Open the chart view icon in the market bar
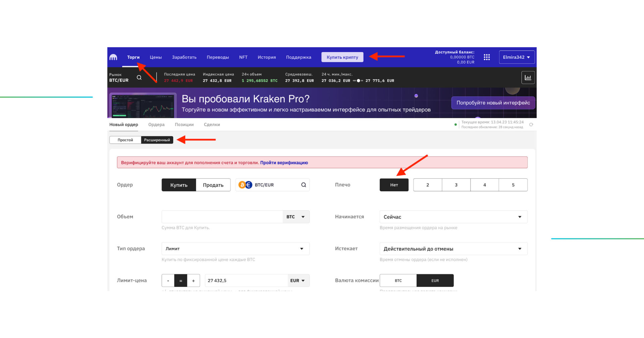The width and height of the screenshot is (644, 338). [528, 77]
